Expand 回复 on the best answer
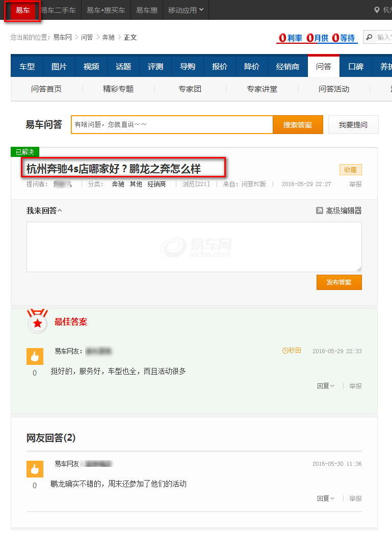Viewport: 392px width, 556px height. click(326, 386)
